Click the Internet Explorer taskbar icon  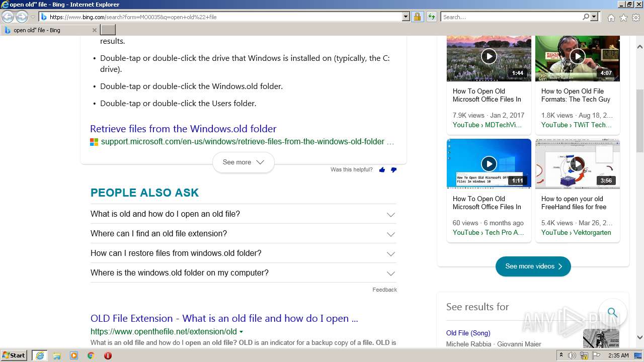(40, 355)
